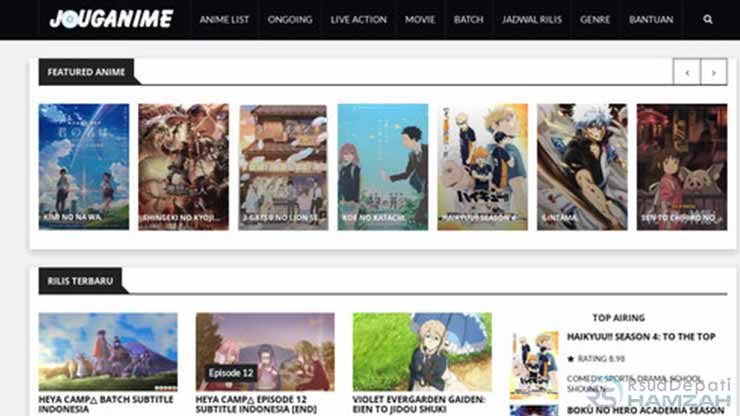
Task: Click Heya Camp Episode 12 Subtitle title
Action: pyautogui.click(x=256, y=404)
